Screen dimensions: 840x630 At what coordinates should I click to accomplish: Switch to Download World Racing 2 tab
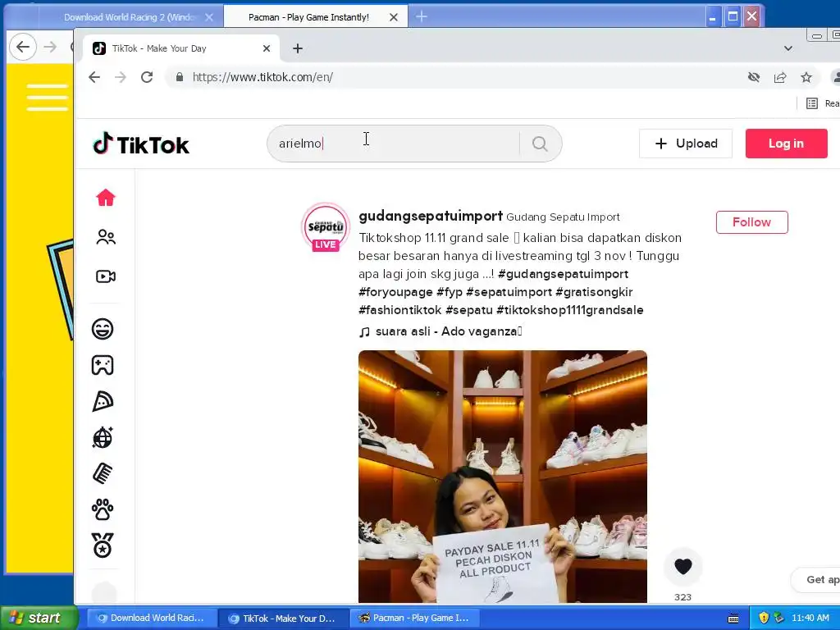point(129,17)
